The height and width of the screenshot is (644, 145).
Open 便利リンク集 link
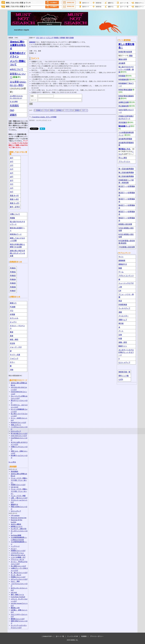(123, 376)
